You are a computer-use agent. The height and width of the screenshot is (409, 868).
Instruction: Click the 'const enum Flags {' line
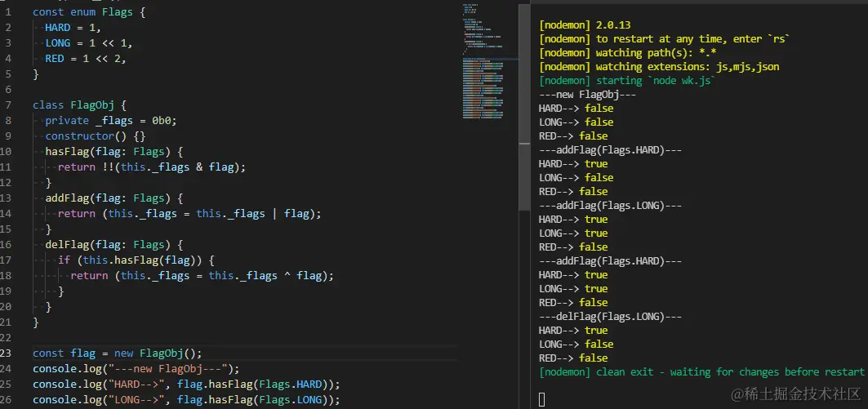[89, 11]
